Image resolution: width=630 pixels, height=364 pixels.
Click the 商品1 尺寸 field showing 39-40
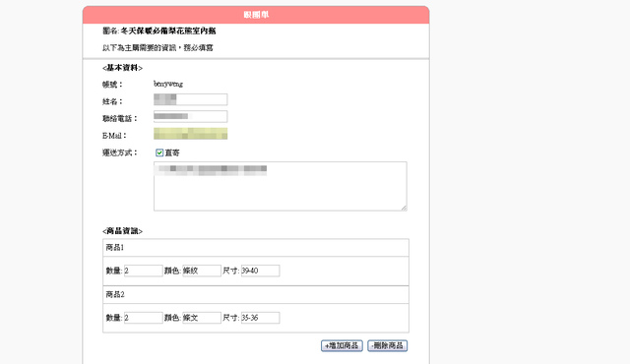[x=260, y=271]
